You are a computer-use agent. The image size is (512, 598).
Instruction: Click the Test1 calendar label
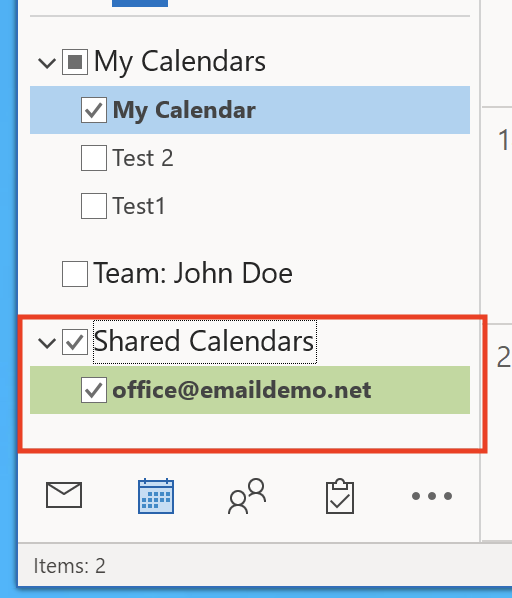139,206
